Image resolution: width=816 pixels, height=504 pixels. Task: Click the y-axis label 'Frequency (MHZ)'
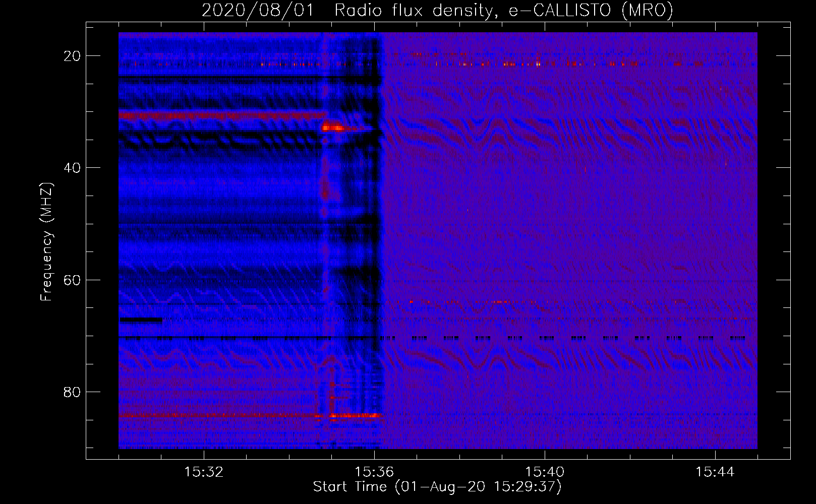coord(46,242)
